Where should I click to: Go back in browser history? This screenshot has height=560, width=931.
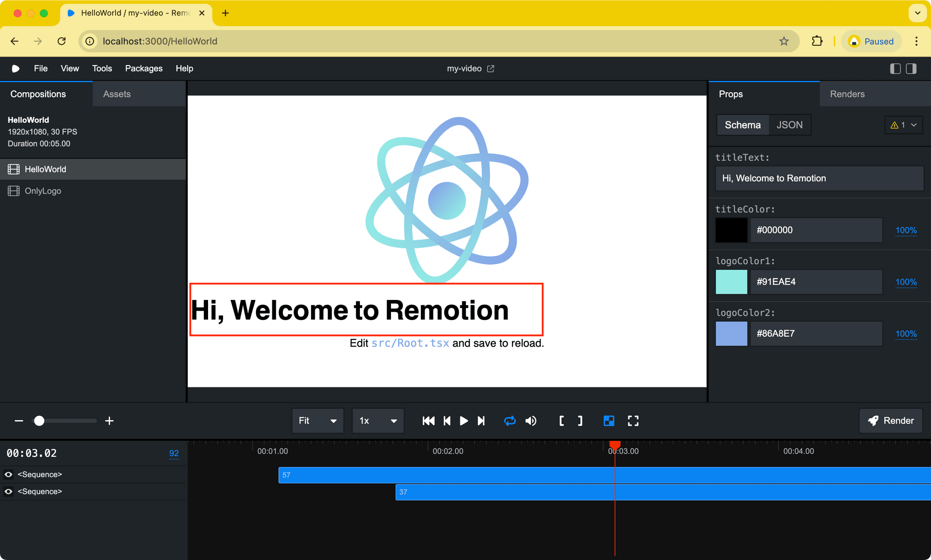coord(14,41)
